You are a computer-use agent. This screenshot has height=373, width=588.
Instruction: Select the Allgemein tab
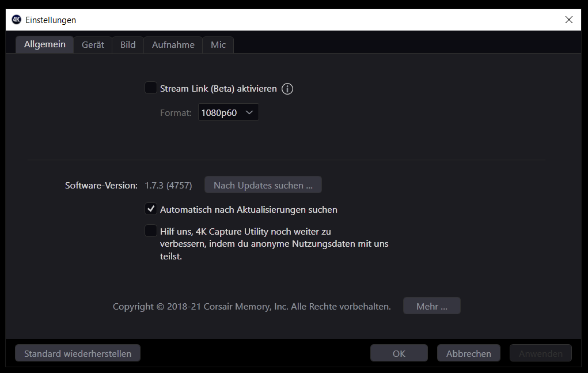(x=45, y=45)
